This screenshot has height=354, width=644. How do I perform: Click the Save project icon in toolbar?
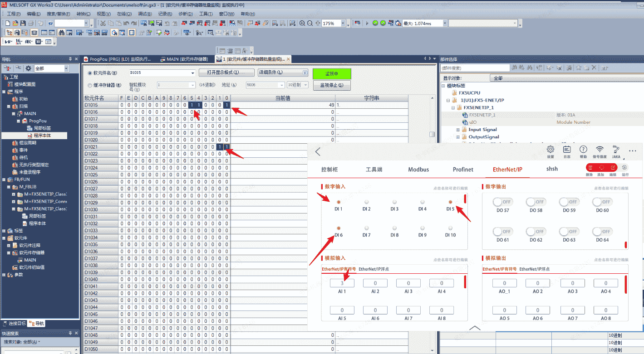(x=23, y=23)
